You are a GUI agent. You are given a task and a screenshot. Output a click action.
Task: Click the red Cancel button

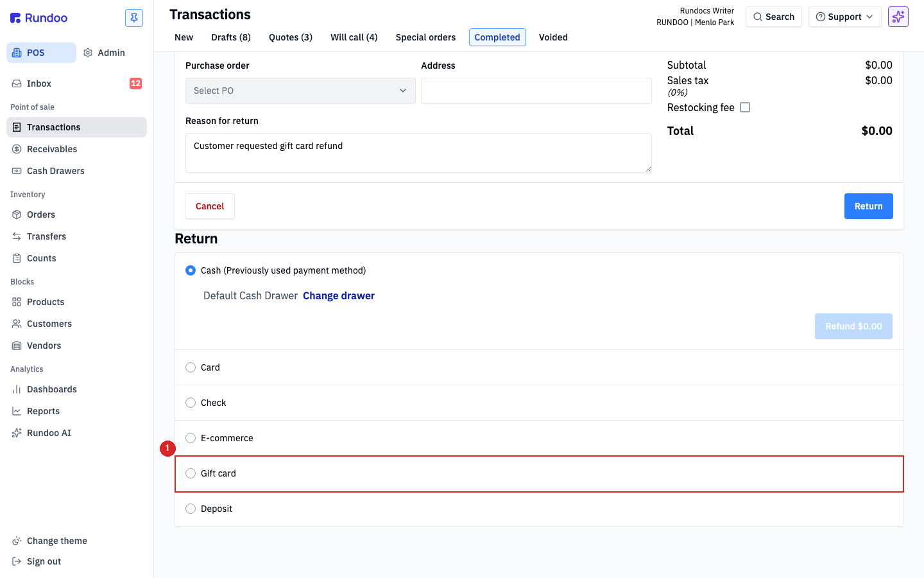point(210,206)
